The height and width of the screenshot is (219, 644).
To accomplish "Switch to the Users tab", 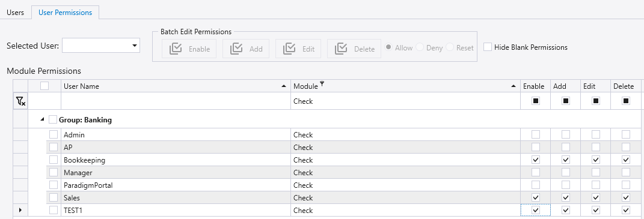I will click(x=15, y=13).
